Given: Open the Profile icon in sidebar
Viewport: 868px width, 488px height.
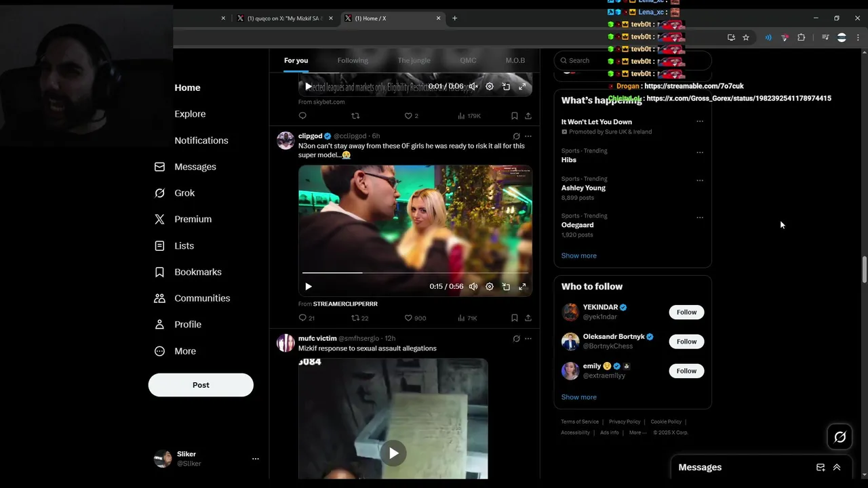Looking at the screenshot, I should click(x=159, y=325).
